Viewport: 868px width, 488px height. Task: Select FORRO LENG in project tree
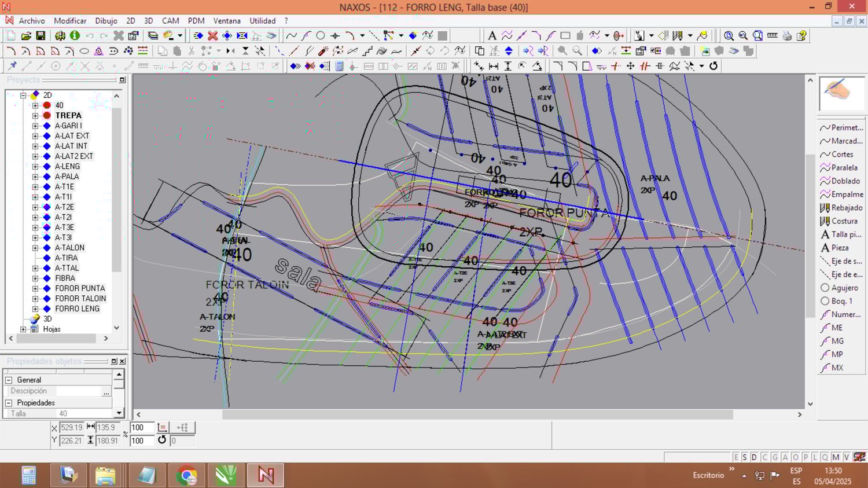(77, 309)
